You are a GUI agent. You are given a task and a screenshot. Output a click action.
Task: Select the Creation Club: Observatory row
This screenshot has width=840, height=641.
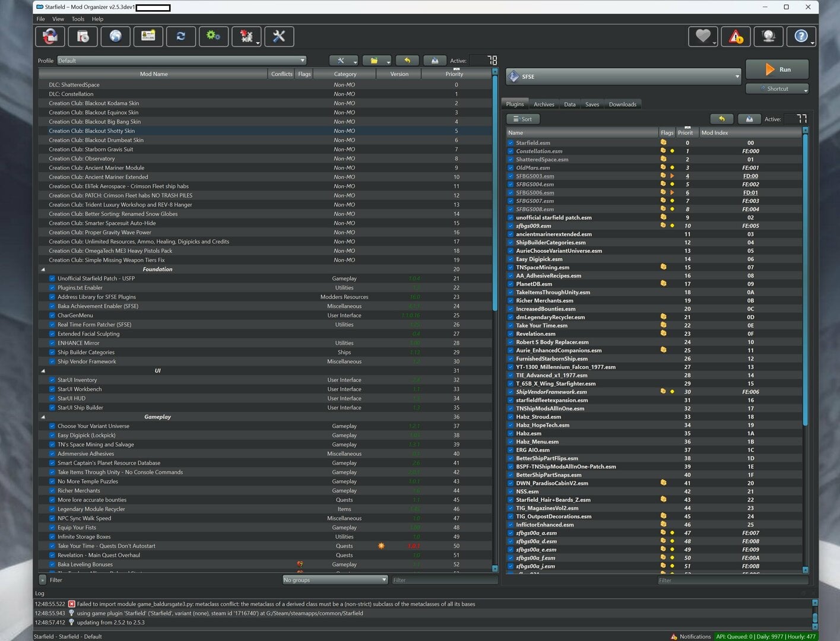(x=266, y=158)
